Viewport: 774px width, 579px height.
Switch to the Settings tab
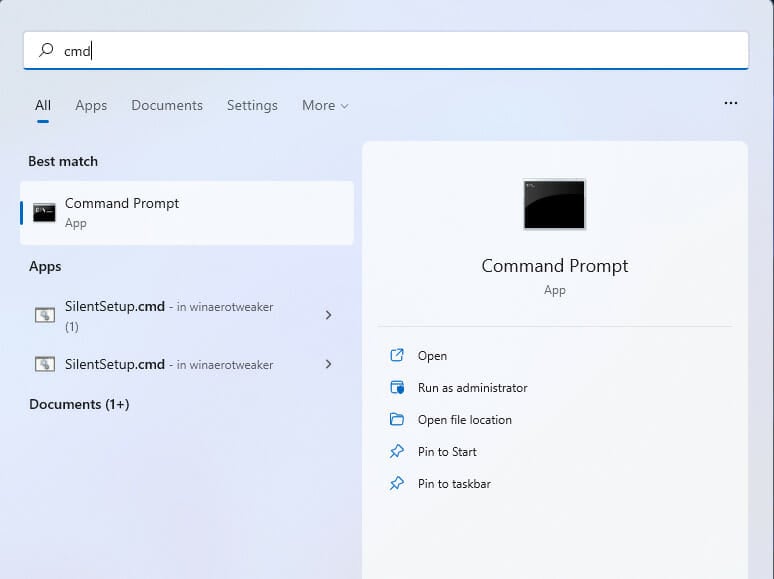pos(252,105)
